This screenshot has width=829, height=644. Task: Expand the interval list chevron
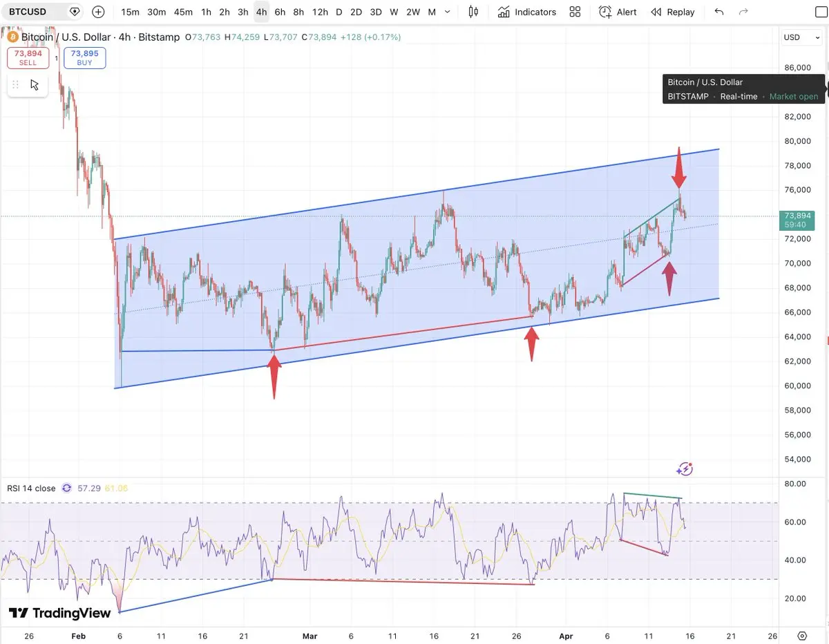448,12
